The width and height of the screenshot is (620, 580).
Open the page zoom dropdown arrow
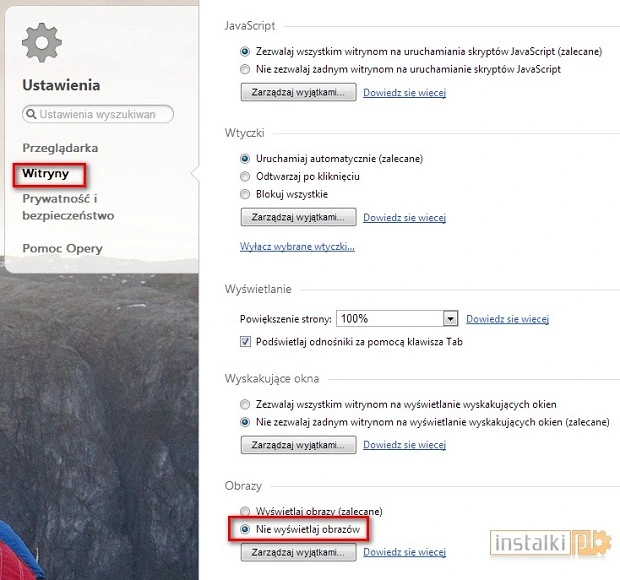[450, 319]
